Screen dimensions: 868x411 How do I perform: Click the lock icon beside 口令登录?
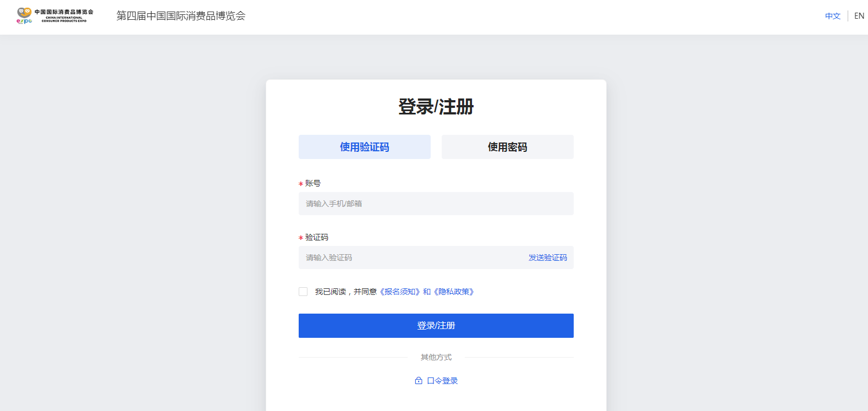419,381
